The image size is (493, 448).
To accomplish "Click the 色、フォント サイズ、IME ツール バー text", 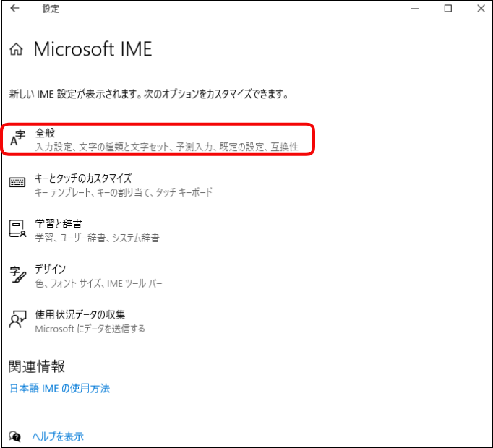I will click(98, 283).
